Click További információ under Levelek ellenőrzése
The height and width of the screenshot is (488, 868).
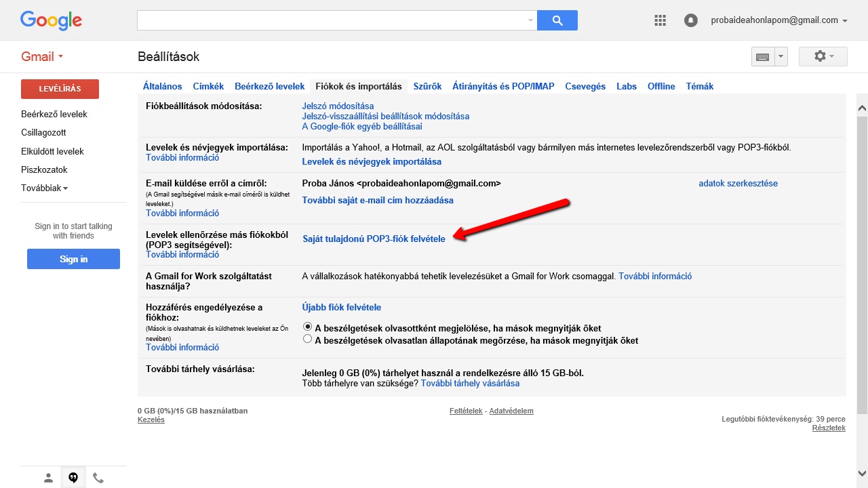(182, 255)
